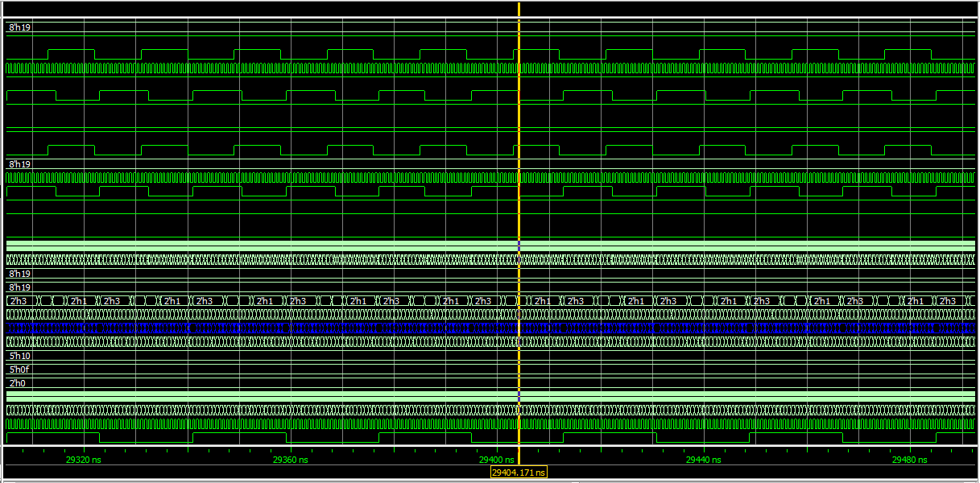Click the 29360 ns ruler label

pos(290,460)
